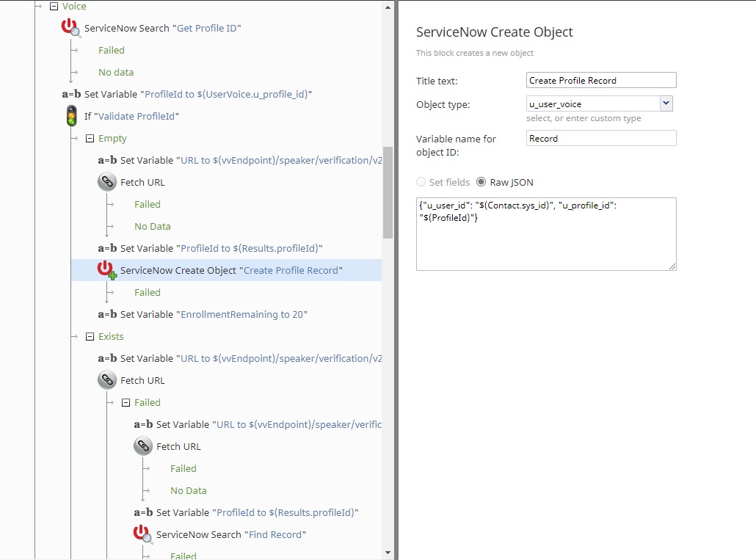The image size is (756, 560).
Task: Open the Object type dropdown arrow
Action: [666, 103]
